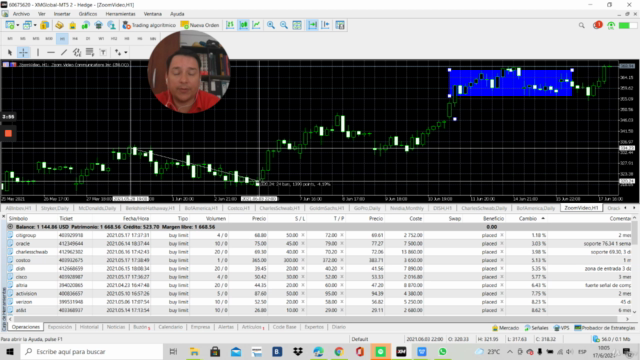Open the Mercado link in toolbox
The image size is (640, 360).
click(x=505, y=328)
